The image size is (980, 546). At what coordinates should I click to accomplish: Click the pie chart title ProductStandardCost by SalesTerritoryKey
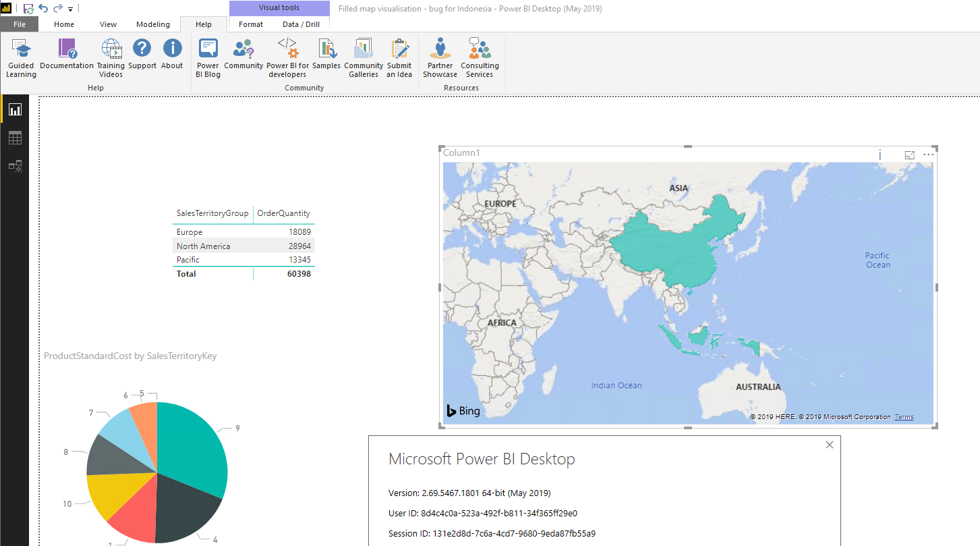point(130,356)
